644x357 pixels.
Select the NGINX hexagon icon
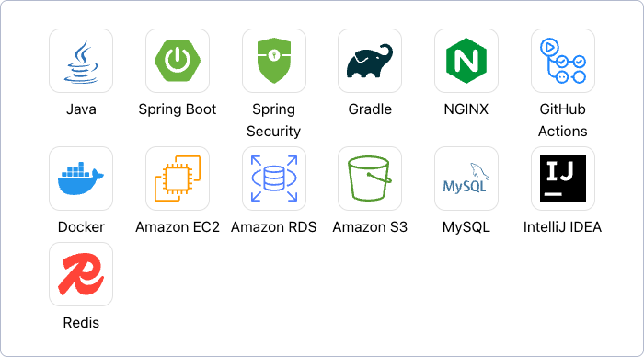click(x=466, y=61)
